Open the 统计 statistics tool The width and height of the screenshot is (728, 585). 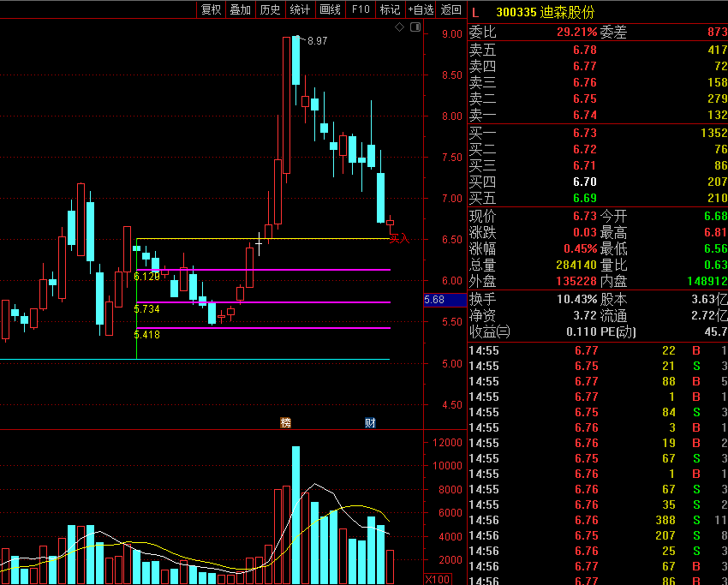coord(300,9)
